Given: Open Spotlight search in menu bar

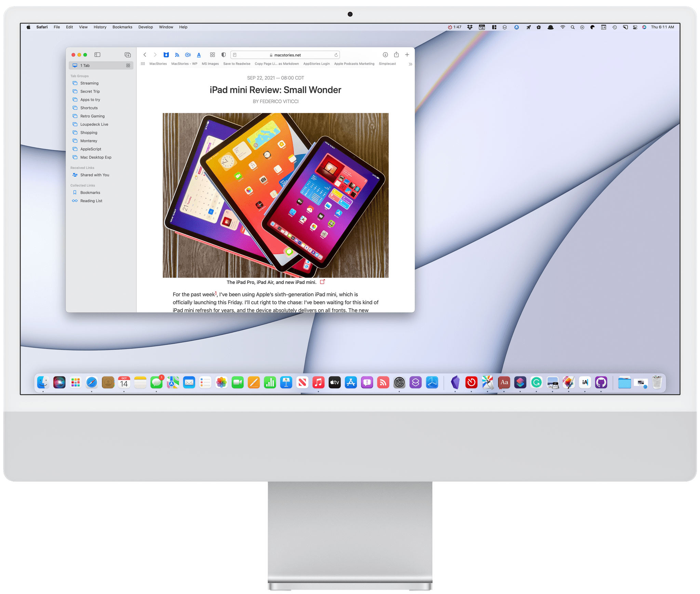Looking at the screenshot, I should [573, 27].
